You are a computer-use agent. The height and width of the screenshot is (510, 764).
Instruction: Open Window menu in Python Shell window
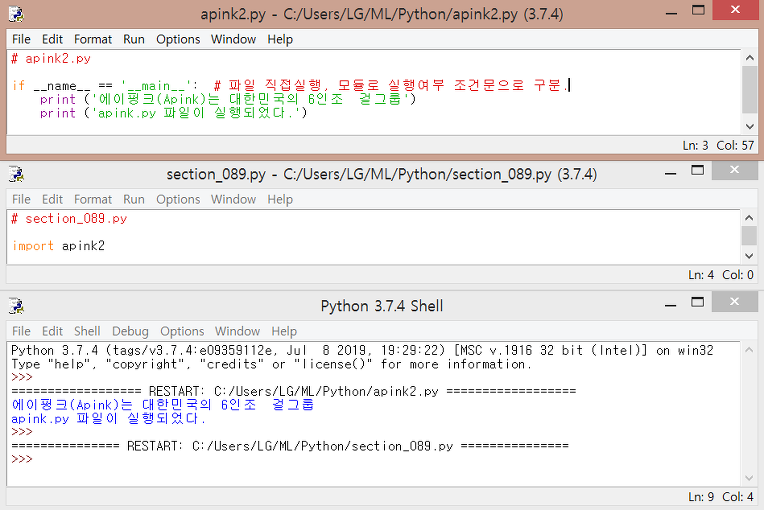pos(237,331)
